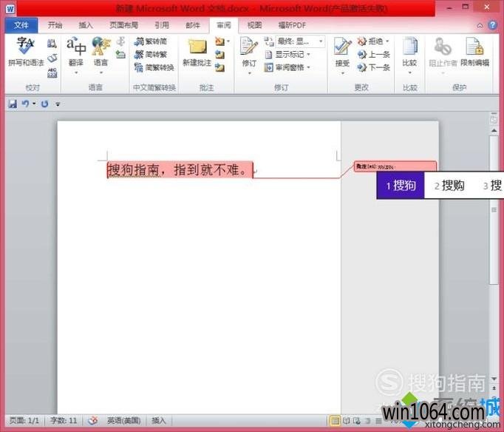Viewport: 504px width, 432px height.
Task: Open the 翻译 dropdown arrow
Action: click(x=76, y=73)
